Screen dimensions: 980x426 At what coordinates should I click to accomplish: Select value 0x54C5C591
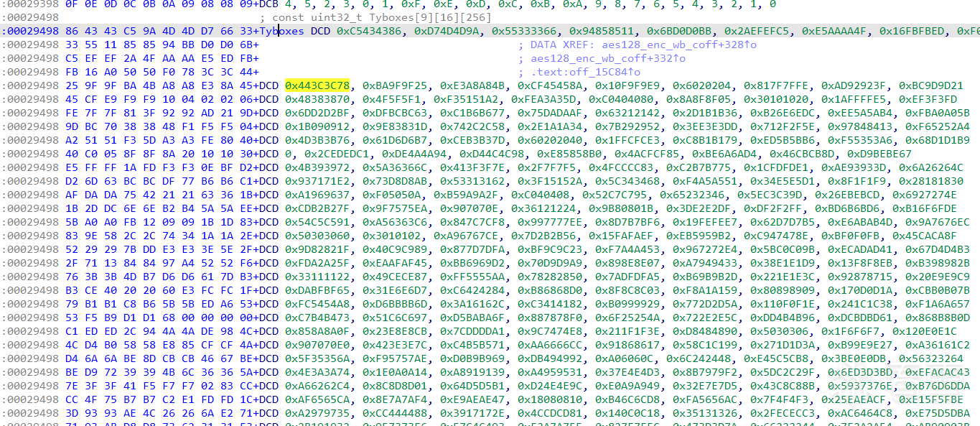click(317, 223)
